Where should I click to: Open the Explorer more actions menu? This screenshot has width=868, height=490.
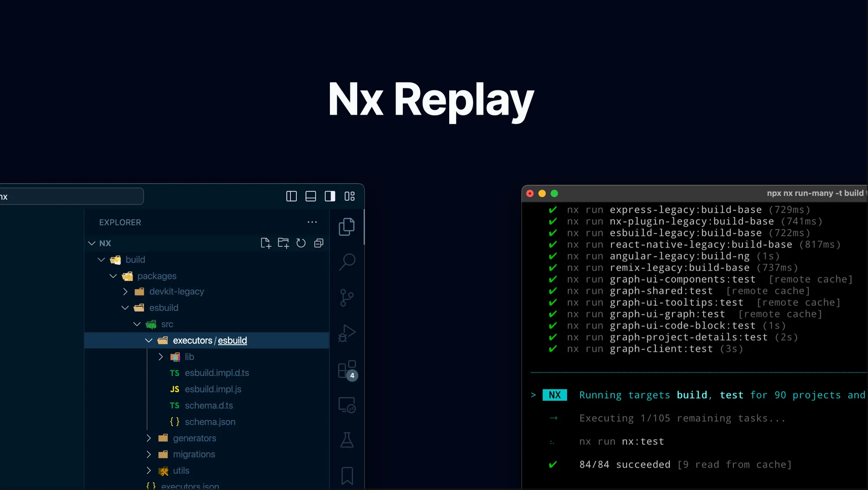pyautogui.click(x=312, y=222)
